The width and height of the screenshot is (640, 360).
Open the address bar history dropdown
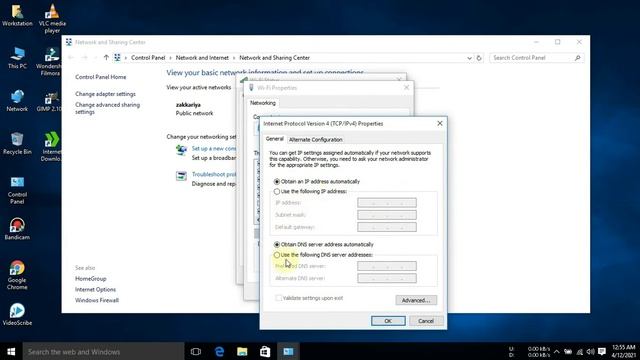(469, 58)
